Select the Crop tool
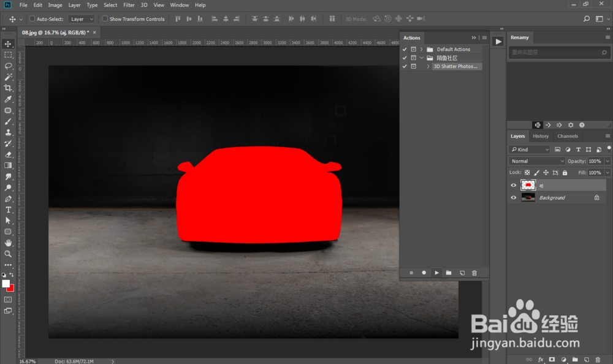613x364 pixels. 8,88
